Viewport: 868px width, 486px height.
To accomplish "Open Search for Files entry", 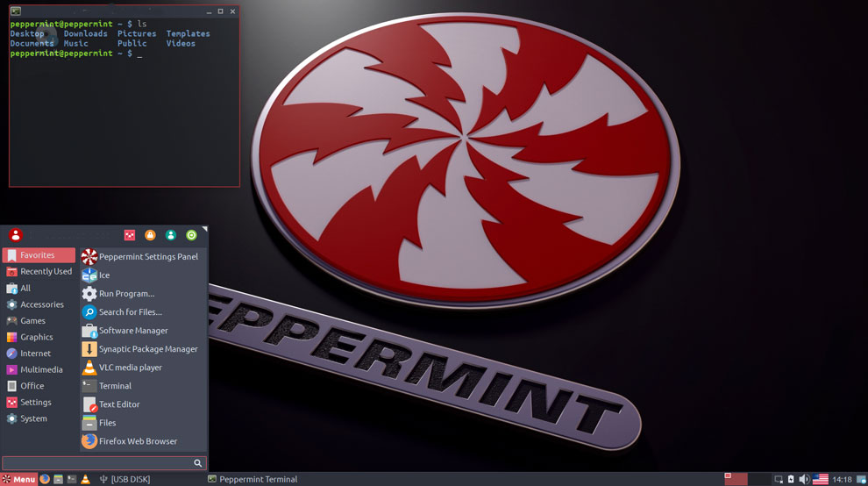I will (x=144, y=312).
